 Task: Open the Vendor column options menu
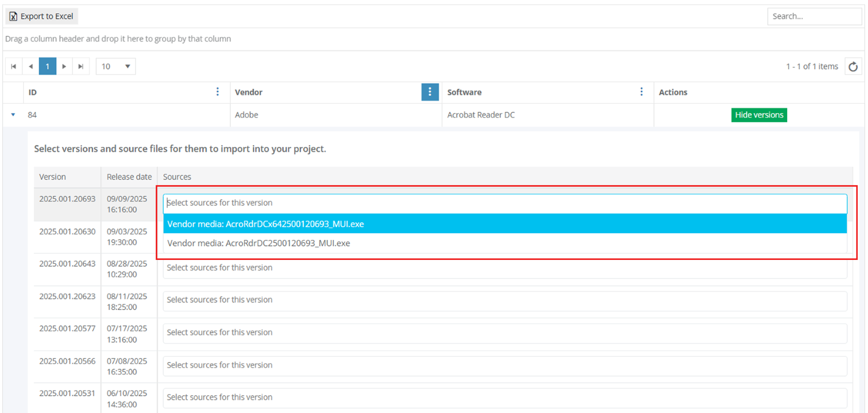pyautogui.click(x=430, y=92)
